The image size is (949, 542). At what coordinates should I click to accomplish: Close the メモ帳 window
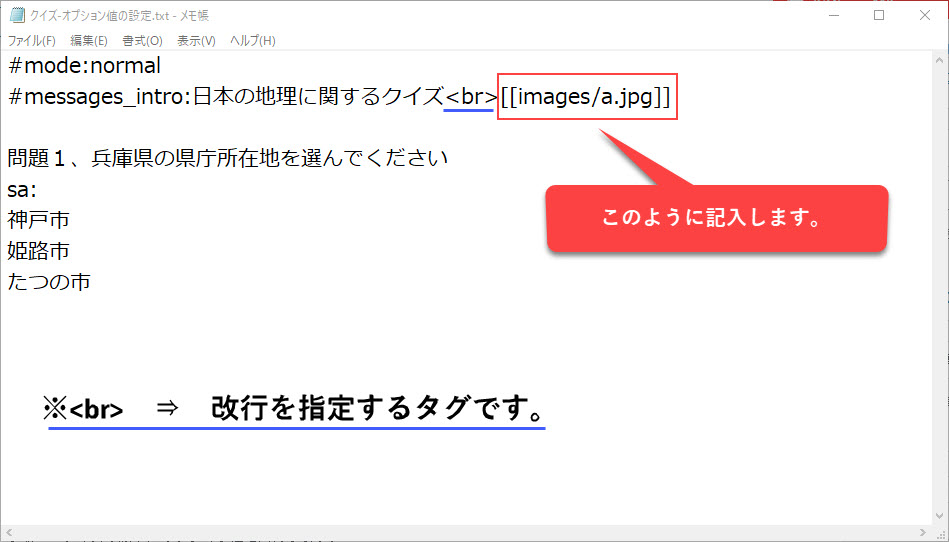(924, 16)
